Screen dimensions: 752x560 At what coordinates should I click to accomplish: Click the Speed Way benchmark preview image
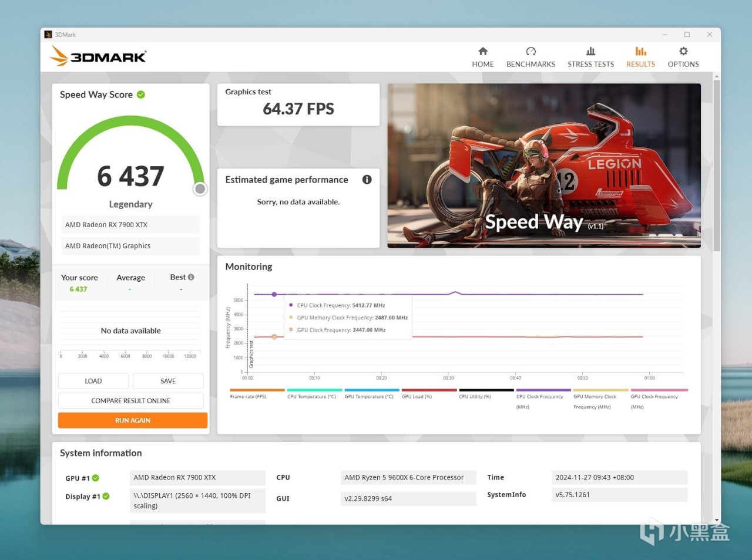(x=544, y=166)
